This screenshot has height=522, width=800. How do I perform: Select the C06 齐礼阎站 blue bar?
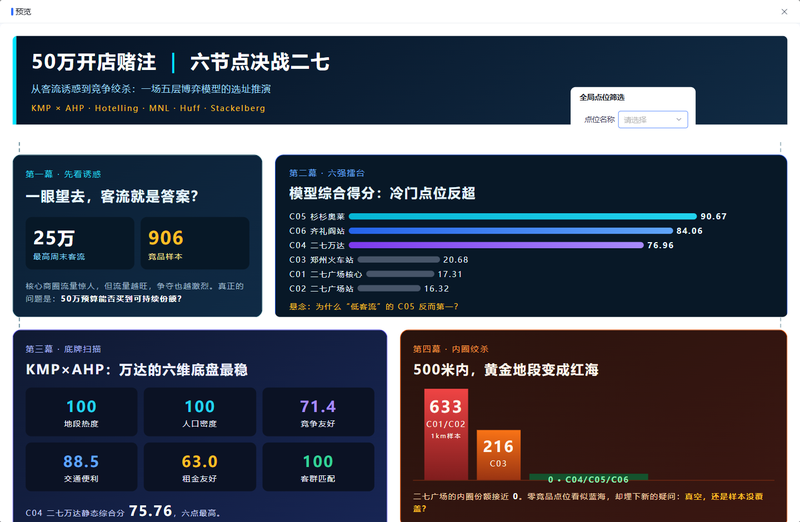tap(511, 231)
